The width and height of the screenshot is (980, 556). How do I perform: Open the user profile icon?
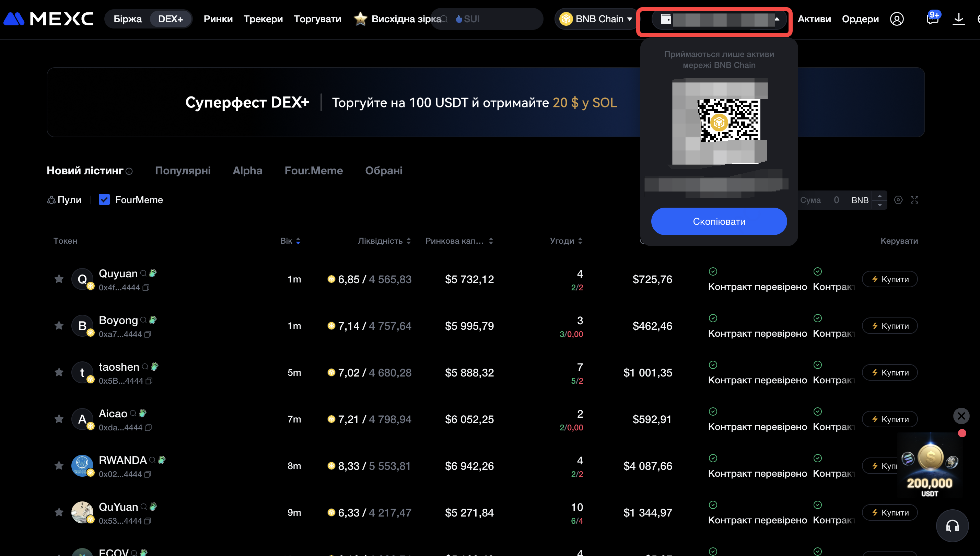point(896,19)
